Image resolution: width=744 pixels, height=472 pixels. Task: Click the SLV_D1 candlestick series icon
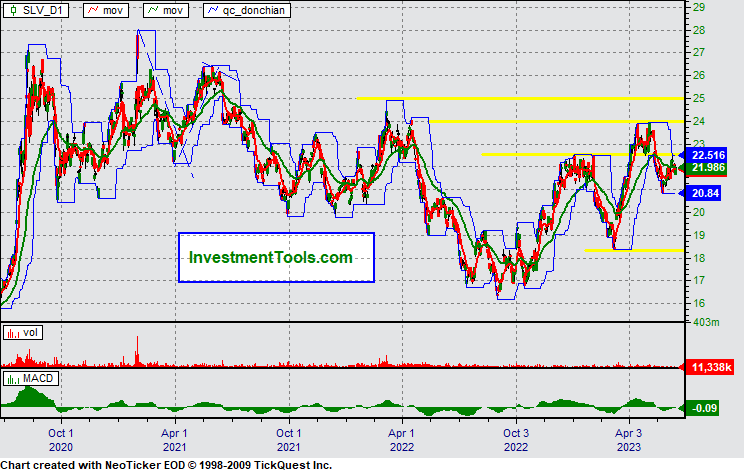(12, 9)
